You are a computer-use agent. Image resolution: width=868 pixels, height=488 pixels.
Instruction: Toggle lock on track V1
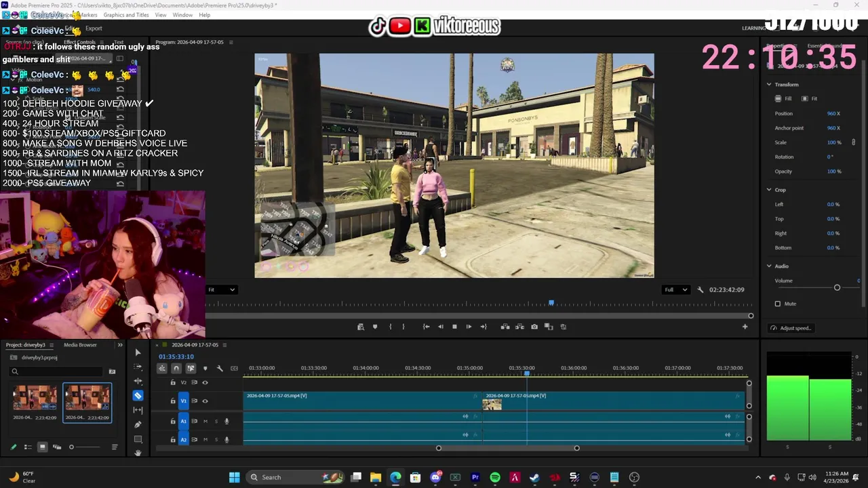173,401
